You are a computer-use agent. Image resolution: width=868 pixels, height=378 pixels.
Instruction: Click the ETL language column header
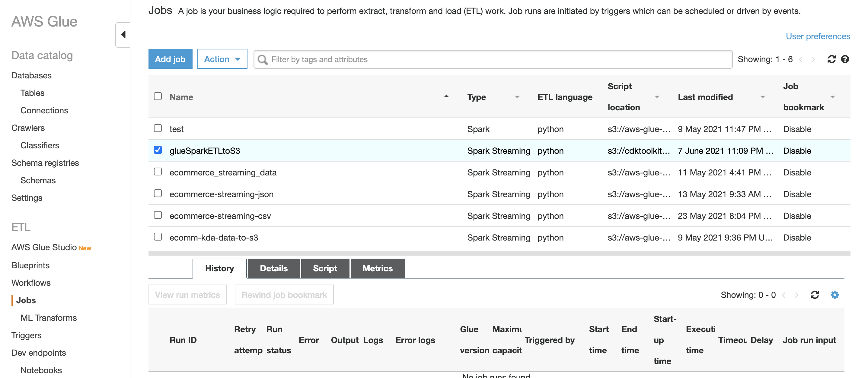point(565,97)
